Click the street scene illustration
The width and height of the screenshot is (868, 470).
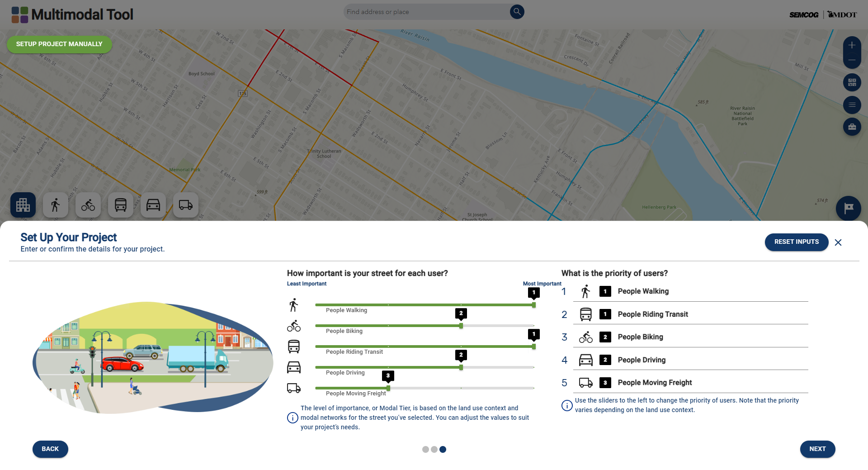pyautogui.click(x=153, y=357)
